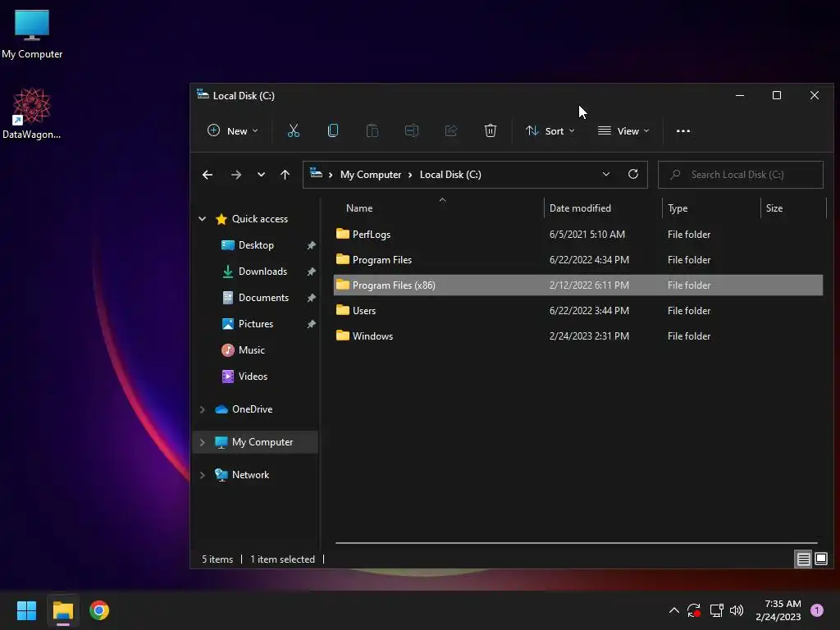
Task: Expand the Network tree node
Action: [203, 475]
